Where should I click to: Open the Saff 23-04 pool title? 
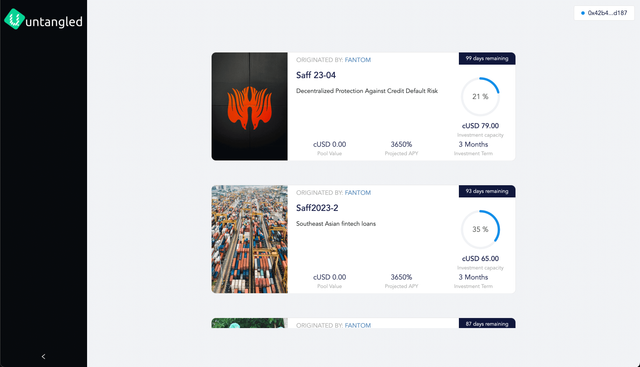click(316, 75)
